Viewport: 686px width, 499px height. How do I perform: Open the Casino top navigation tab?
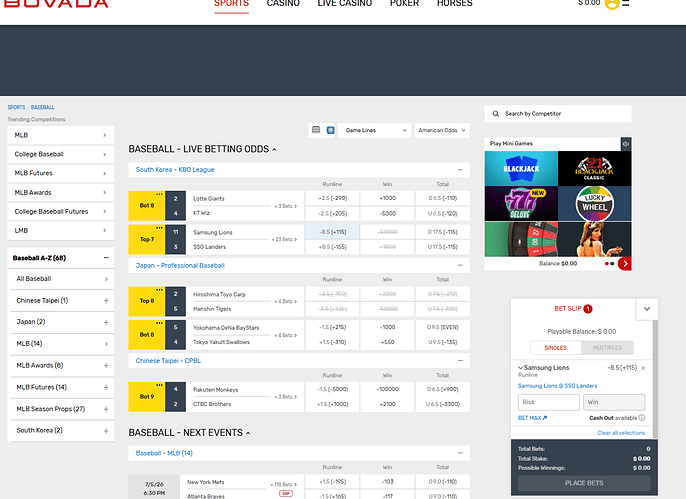tap(283, 4)
